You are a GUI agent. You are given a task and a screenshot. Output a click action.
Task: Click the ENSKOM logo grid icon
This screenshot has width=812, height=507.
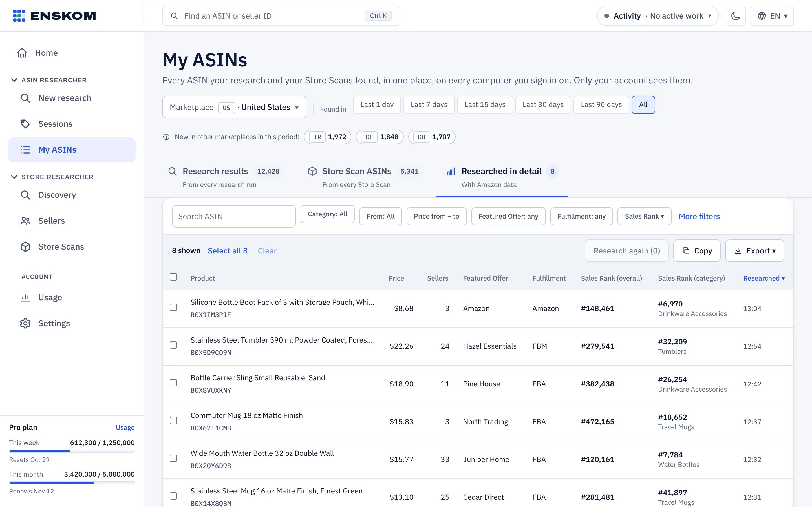(x=19, y=16)
